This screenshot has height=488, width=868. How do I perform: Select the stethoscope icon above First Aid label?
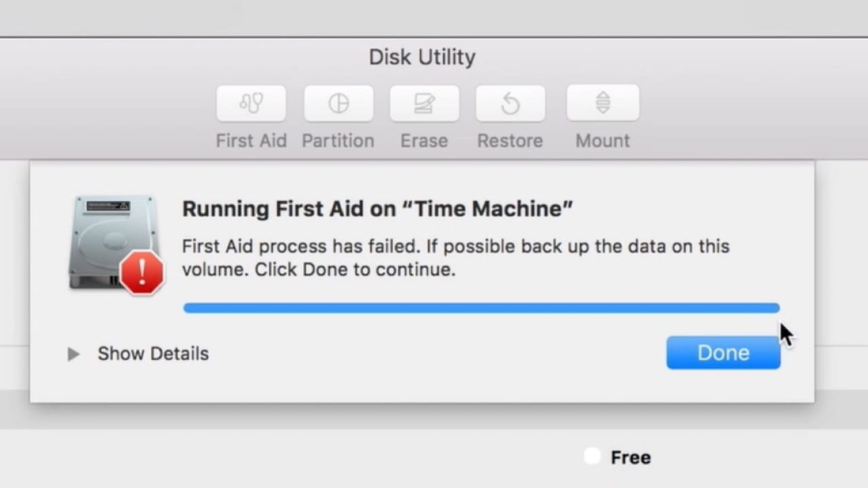click(251, 103)
